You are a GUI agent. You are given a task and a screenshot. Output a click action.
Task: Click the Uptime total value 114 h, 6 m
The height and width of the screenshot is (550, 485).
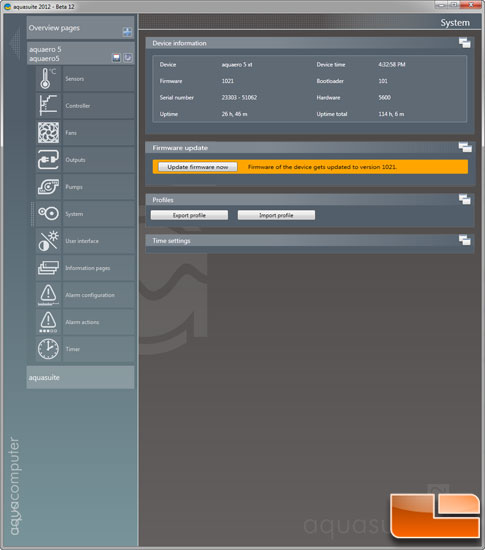pyautogui.click(x=391, y=114)
